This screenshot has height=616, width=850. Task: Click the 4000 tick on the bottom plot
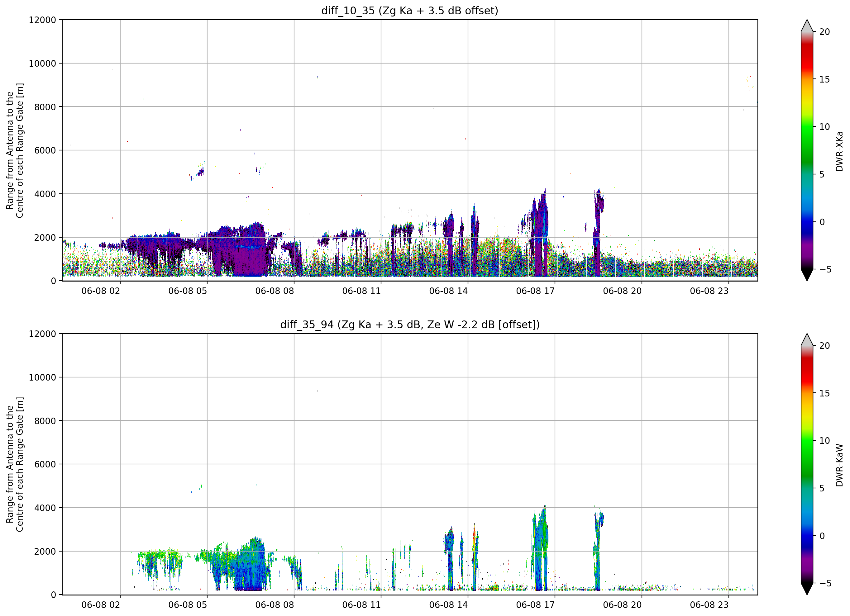(x=45, y=508)
